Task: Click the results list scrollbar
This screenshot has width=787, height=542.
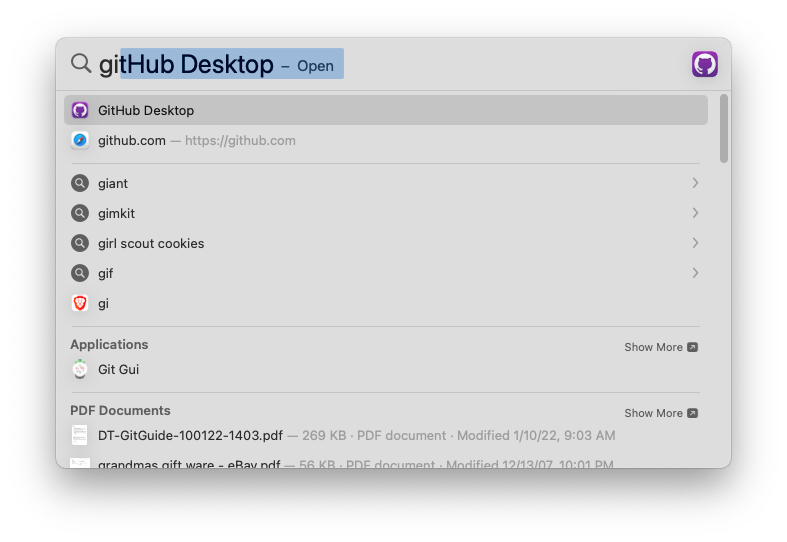Action: point(723,128)
